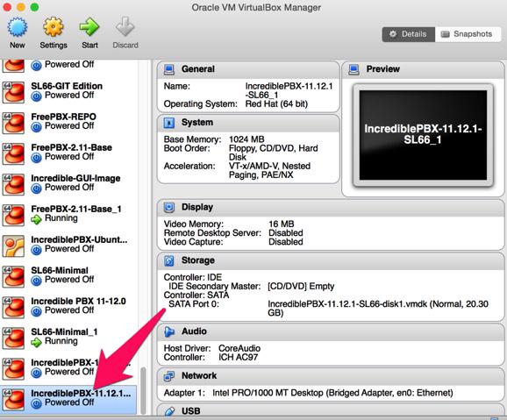This screenshot has height=420, width=507.
Task: Select the FreePBX-REPO name text
Action: coord(63,117)
